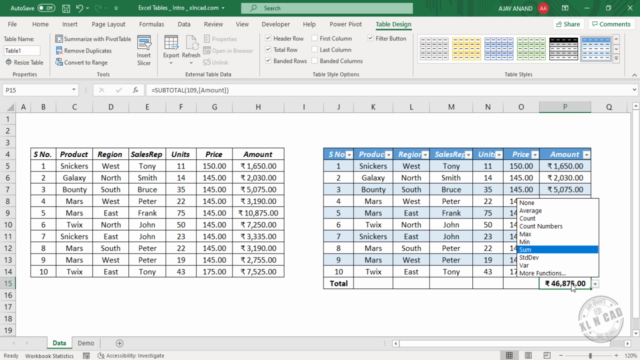Choose Max in the totals list
The image size is (640, 360).
[558, 234]
